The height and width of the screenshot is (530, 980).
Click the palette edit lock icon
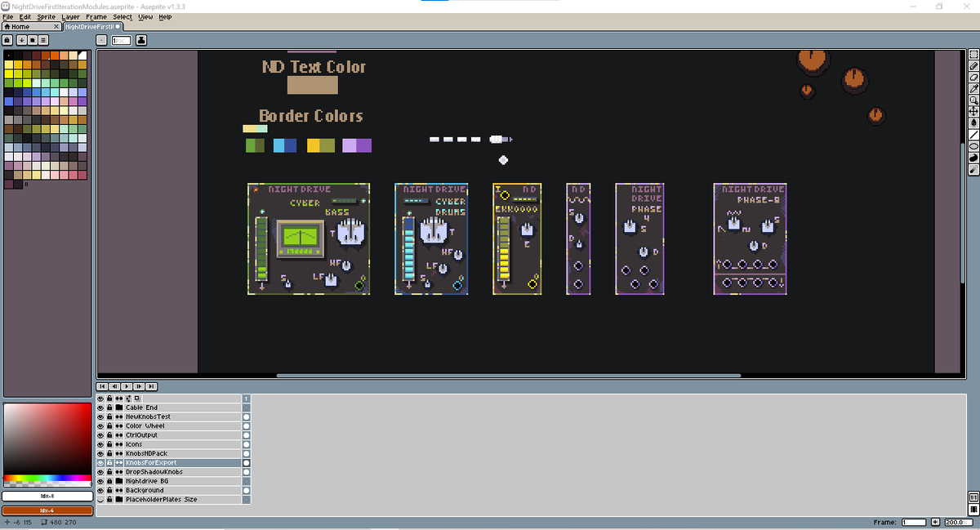7,39
